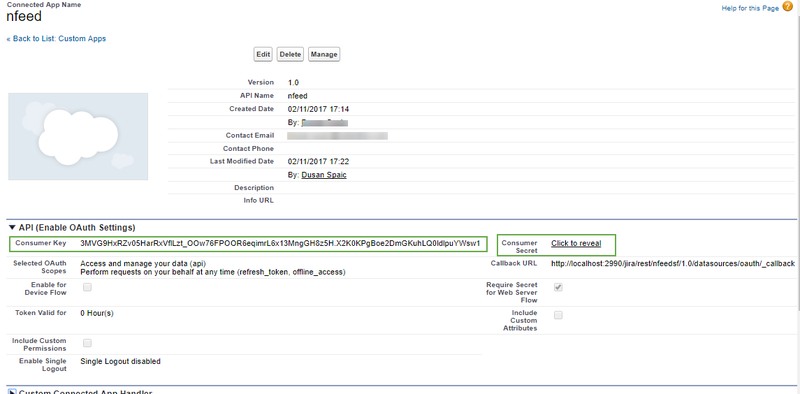The width and height of the screenshot is (800, 394).
Task: Enable the Include Custom Attributes checkbox
Action: 559,315
